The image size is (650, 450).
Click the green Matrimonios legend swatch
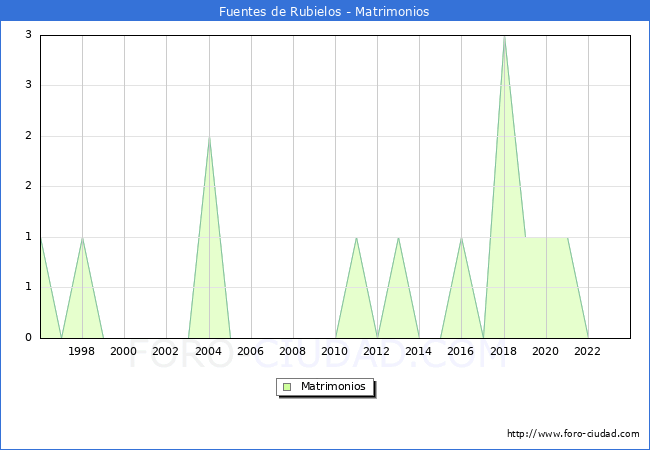287,386
